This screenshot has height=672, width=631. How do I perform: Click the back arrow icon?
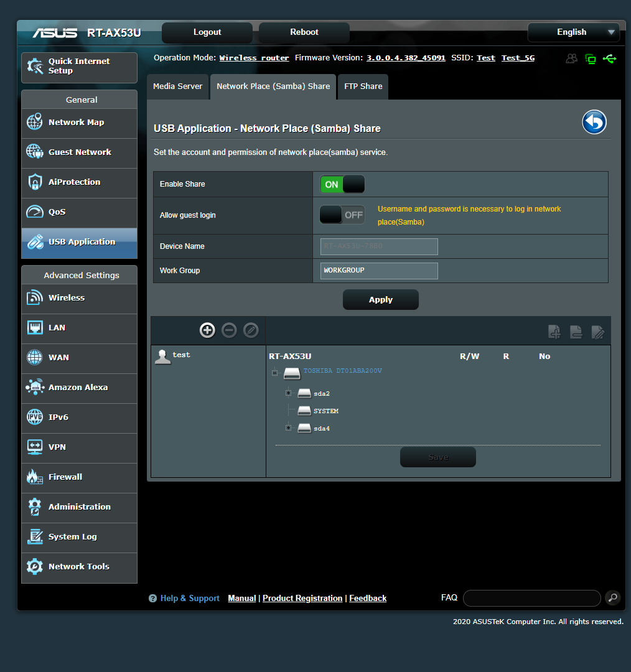pyautogui.click(x=594, y=122)
